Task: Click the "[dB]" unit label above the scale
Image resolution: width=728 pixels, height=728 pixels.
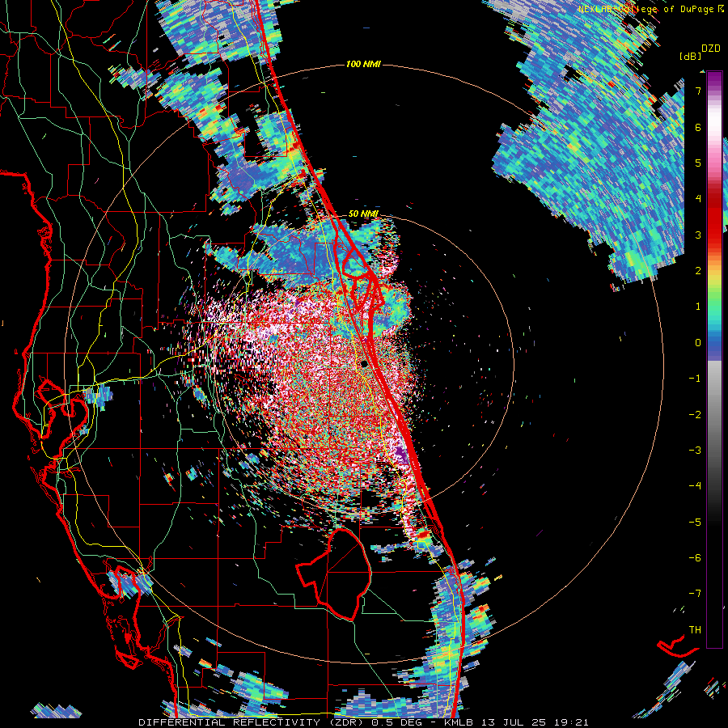Action: pos(689,56)
